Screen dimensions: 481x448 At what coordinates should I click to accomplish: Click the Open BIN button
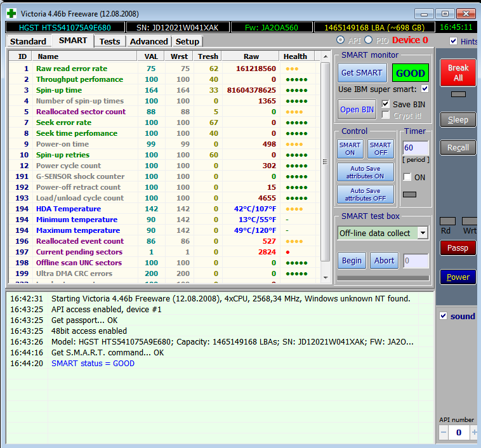[x=357, y=110]
